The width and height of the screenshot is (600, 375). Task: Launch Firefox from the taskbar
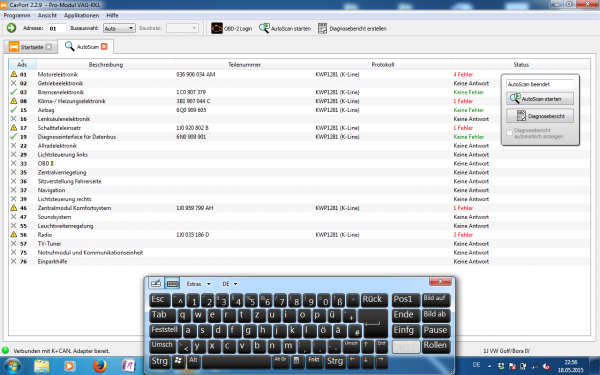99,366
